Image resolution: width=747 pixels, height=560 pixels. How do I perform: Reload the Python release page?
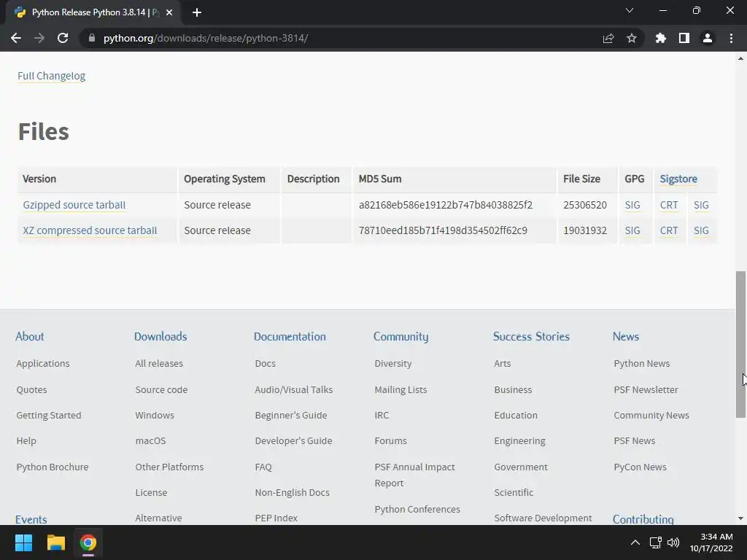tap(63, 38)
